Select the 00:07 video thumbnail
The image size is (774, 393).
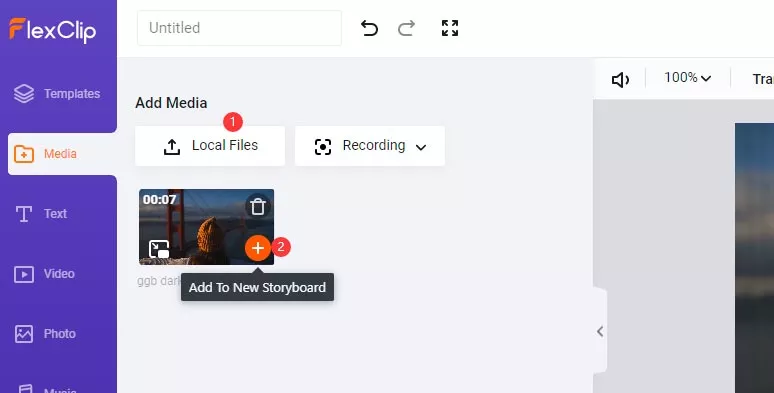click(206, 227)
